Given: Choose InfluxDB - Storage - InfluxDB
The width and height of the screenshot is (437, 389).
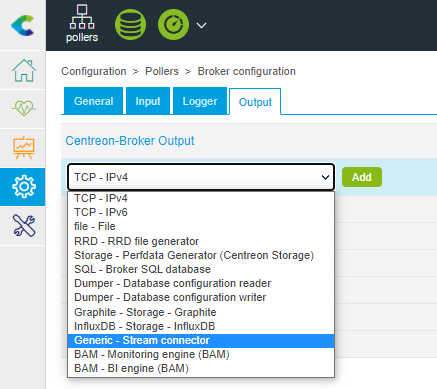Looking at the screenshot, I should point(201,326).
